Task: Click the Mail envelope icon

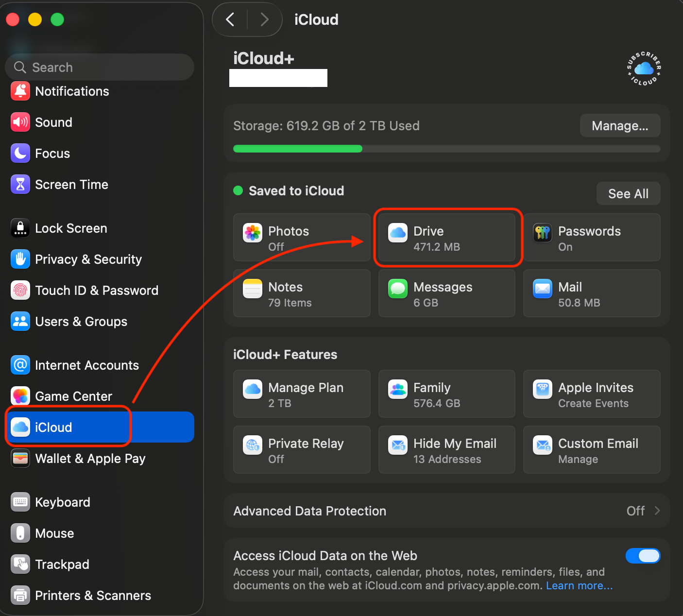Action: (x=543, y=289)
